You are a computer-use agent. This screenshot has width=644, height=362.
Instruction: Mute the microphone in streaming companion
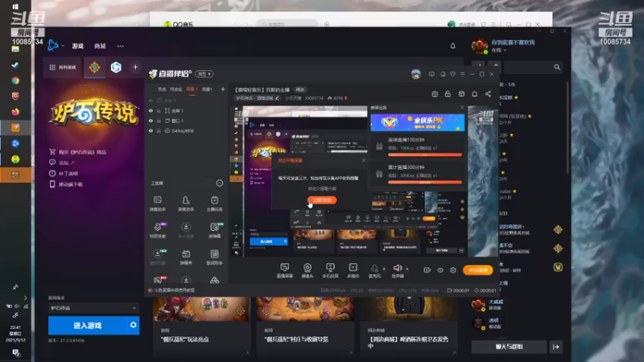374,269
